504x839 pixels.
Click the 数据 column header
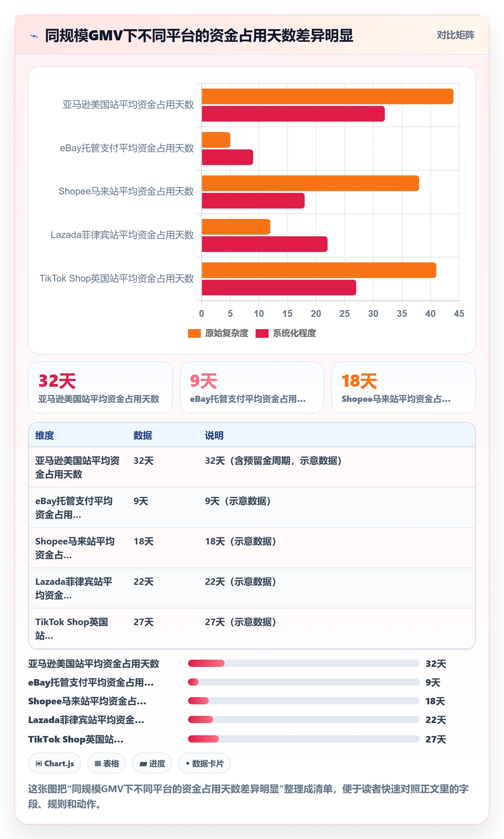click(x=143, y=435)
